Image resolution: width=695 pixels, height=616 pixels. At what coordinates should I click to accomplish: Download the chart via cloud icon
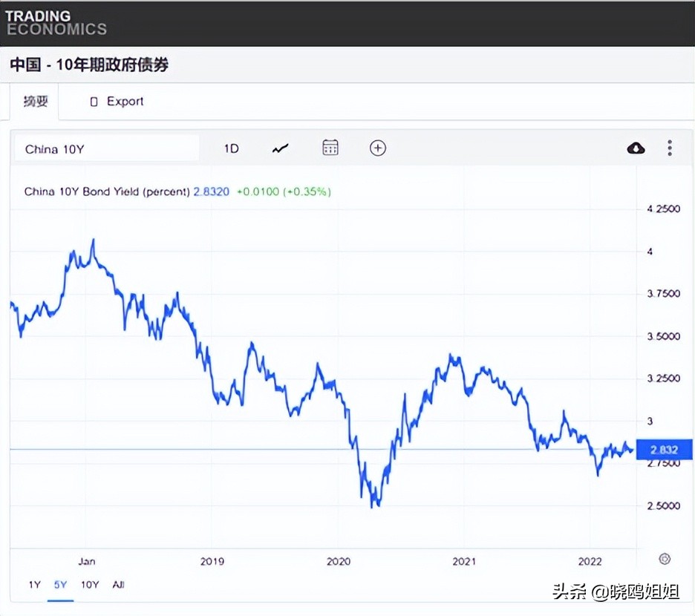click(x=636, y=148)
